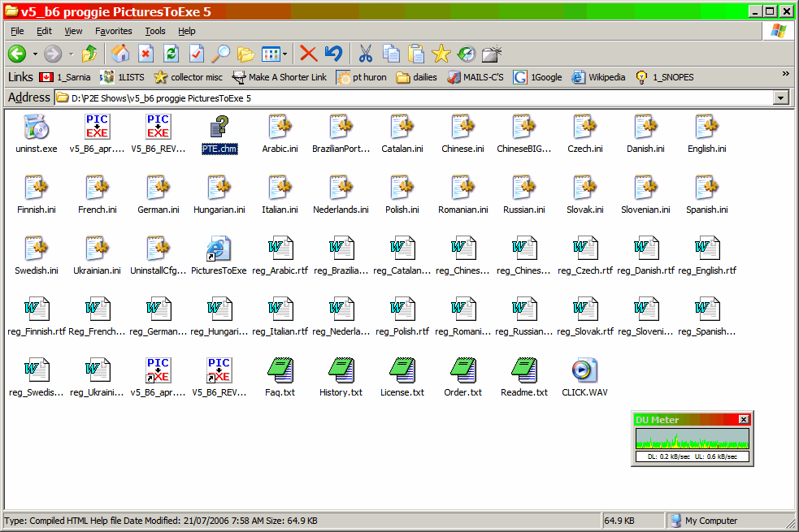The image size is (799, 532).
Task: Select the Faq.txt file
Action: (x=280, y=378)
